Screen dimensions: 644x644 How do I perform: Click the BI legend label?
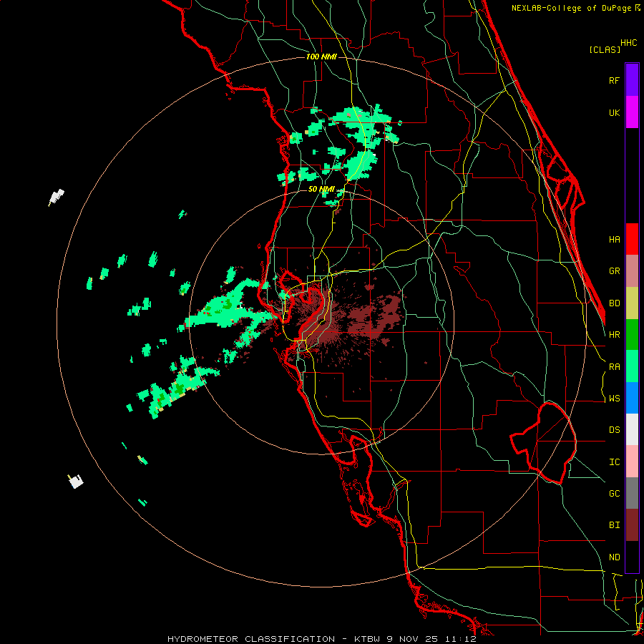click(x=614, y=525)
